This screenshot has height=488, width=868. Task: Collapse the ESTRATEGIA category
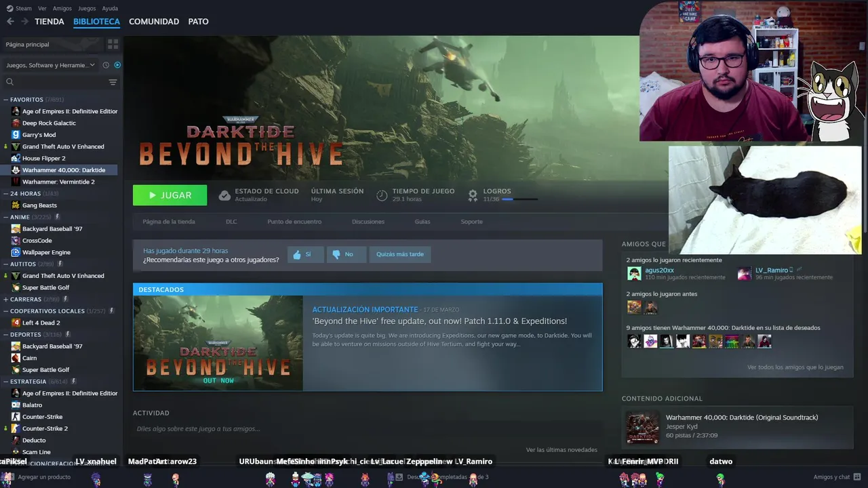[x=6, y=382]
